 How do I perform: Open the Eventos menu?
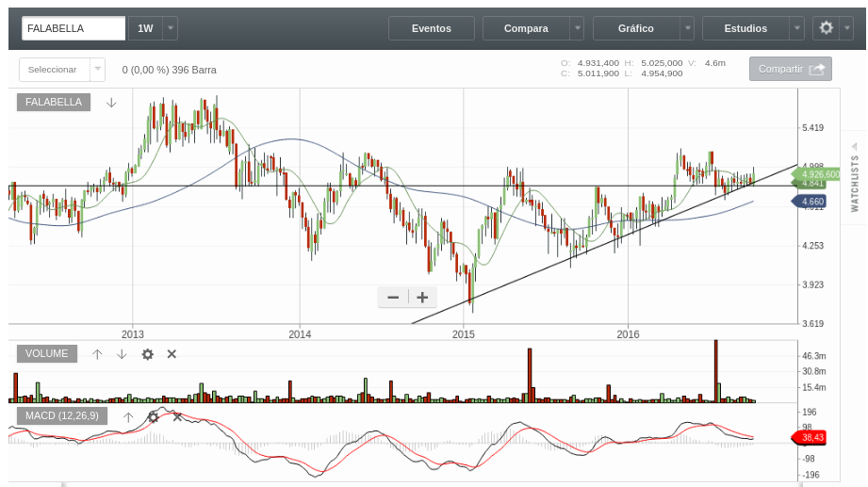432,28
